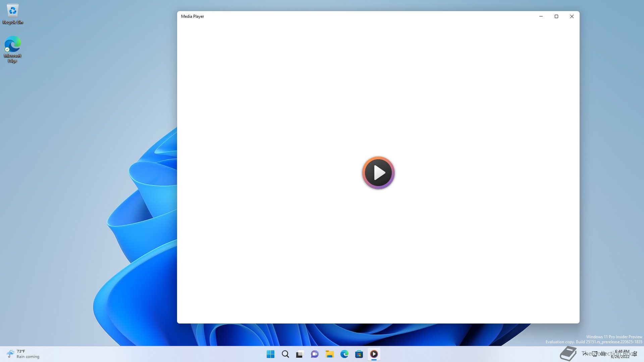
Task: Open the Windows Start menu
Action: pos(270,354)
